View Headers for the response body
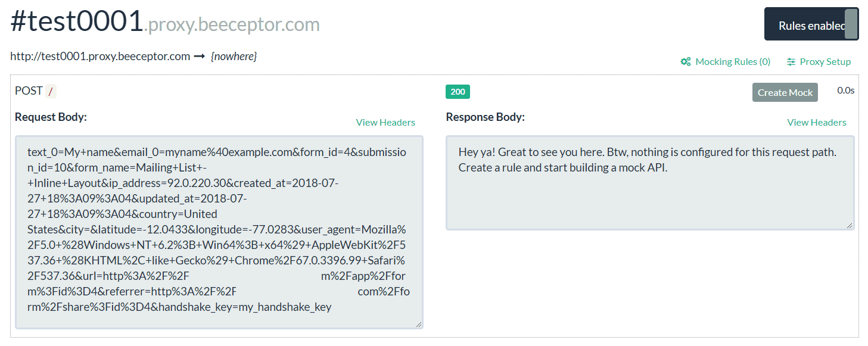Image resolution: width=868 pixels, height=346 pixels. pos(816,123)
